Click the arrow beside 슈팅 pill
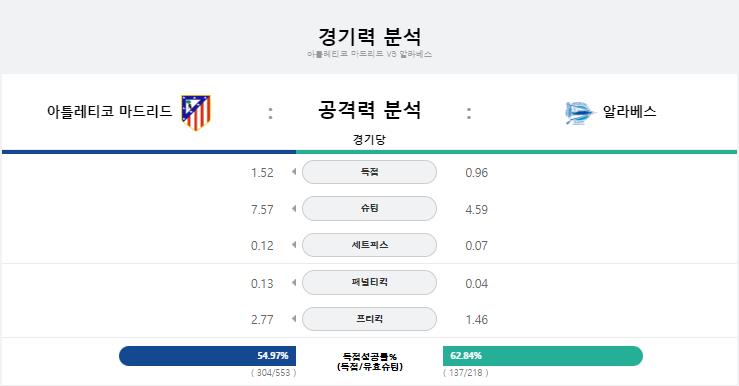739x386 pixels. click(x=294, y=208)
